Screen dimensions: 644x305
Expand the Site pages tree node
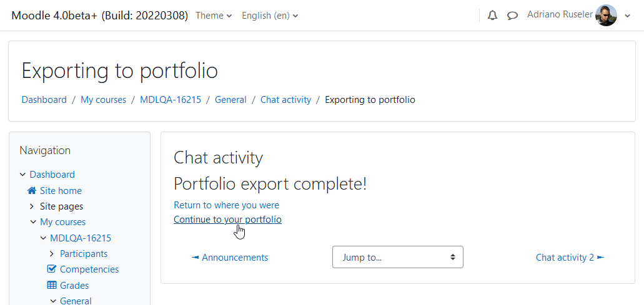32,206
